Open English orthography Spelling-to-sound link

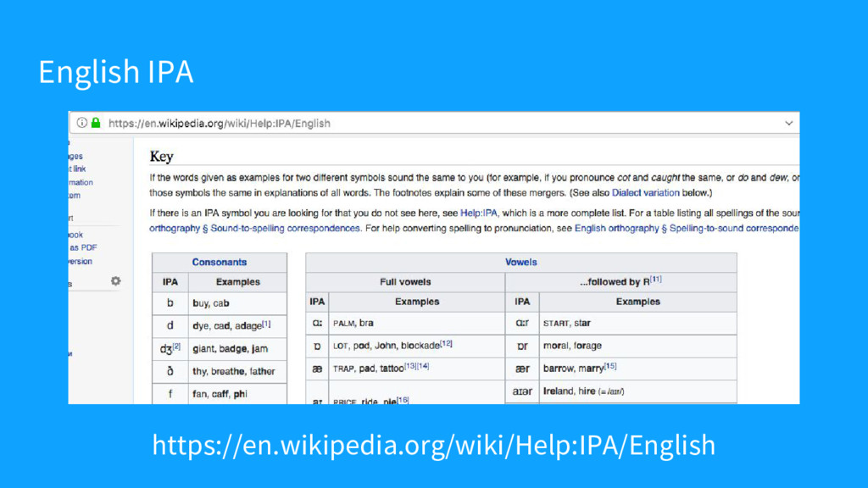[687, 228]
